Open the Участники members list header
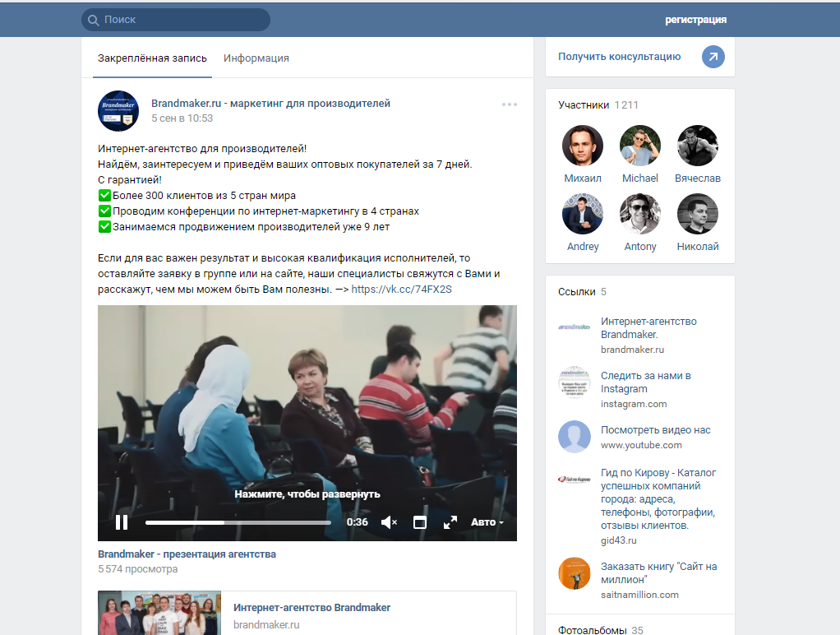 (598, 105)
